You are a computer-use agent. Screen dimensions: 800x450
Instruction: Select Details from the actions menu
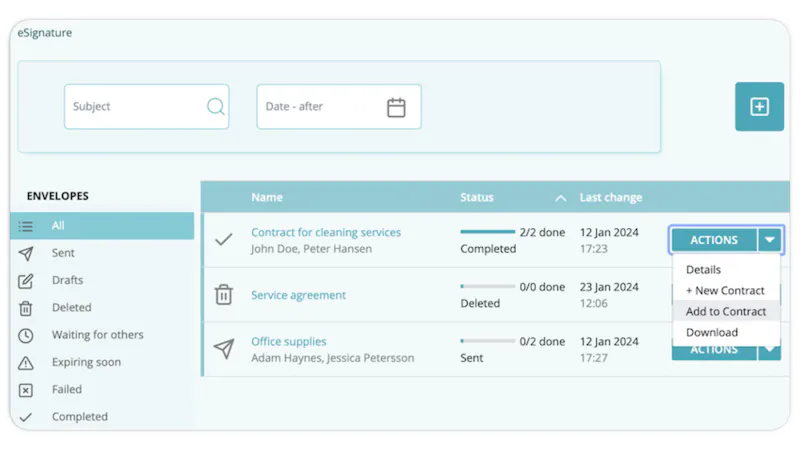pos(703,269)
